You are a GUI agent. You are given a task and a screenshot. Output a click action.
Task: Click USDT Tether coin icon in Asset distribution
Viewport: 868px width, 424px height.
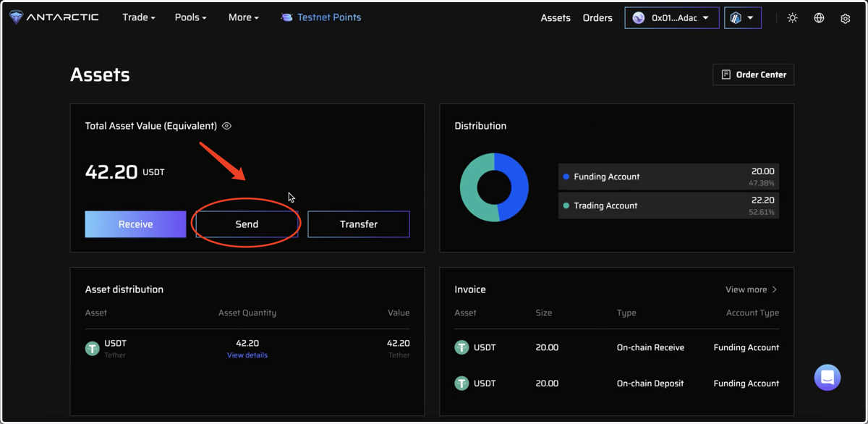(93, 349)
